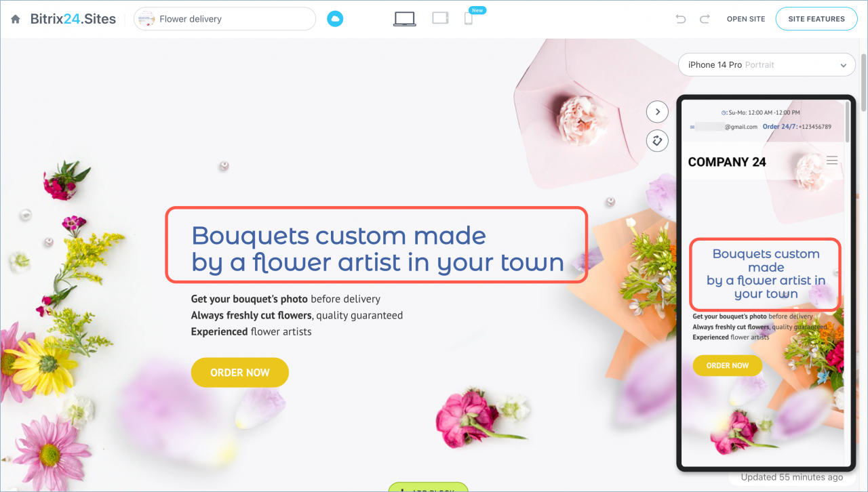The image size is (868, 492).
Task: Collapse the mobile preview panel arrow
Action: point(657,112)
